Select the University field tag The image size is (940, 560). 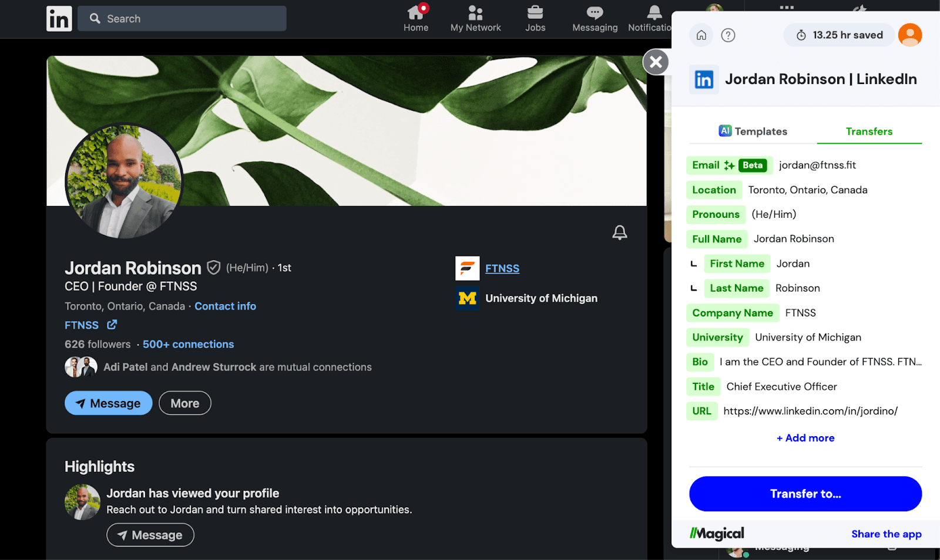pos(717,338)
